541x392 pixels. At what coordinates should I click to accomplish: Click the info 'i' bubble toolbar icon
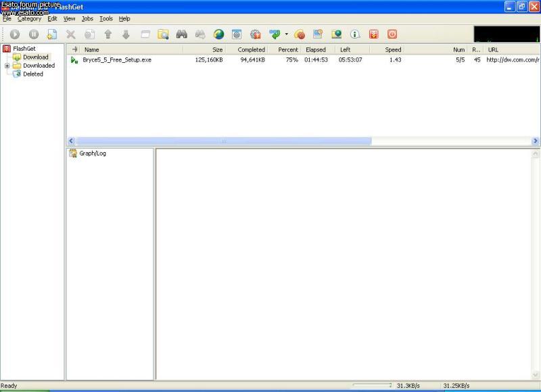tap(355, 34)
